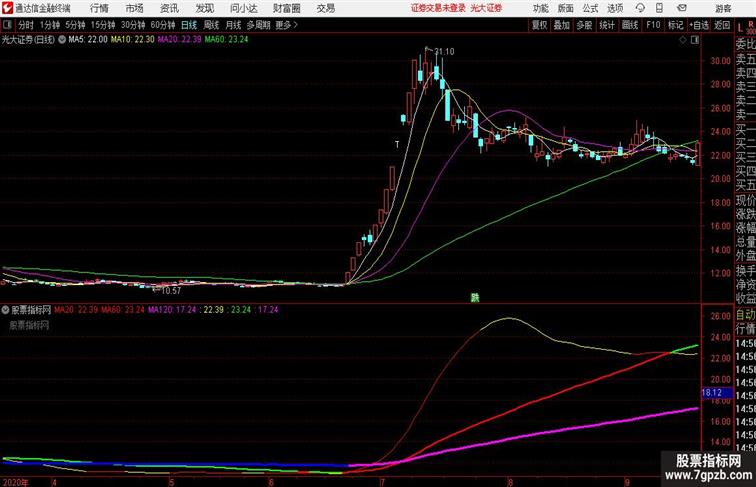Viewport: 756px width, 487px height.
Task: Click the 复权 toolbar button
Action: coord(540,25)
